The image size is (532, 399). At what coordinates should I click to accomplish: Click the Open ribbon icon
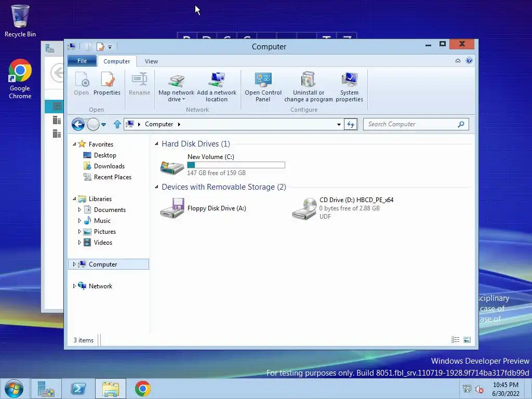[82, 79]
